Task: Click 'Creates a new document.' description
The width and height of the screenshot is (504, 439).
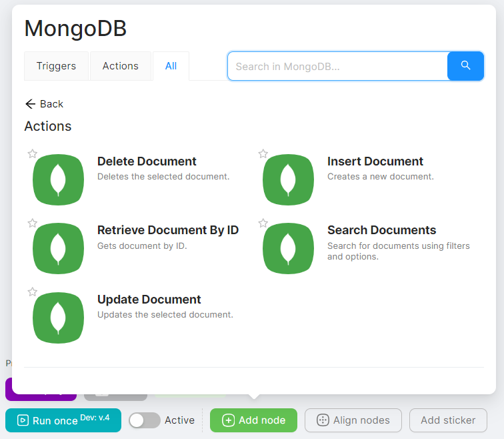Action: coord(381,177)
